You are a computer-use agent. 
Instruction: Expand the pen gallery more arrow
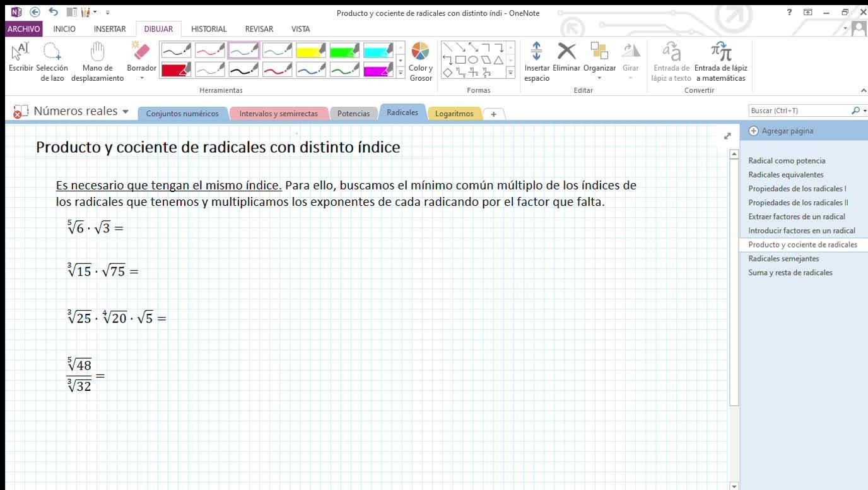(x=401, y=73)
